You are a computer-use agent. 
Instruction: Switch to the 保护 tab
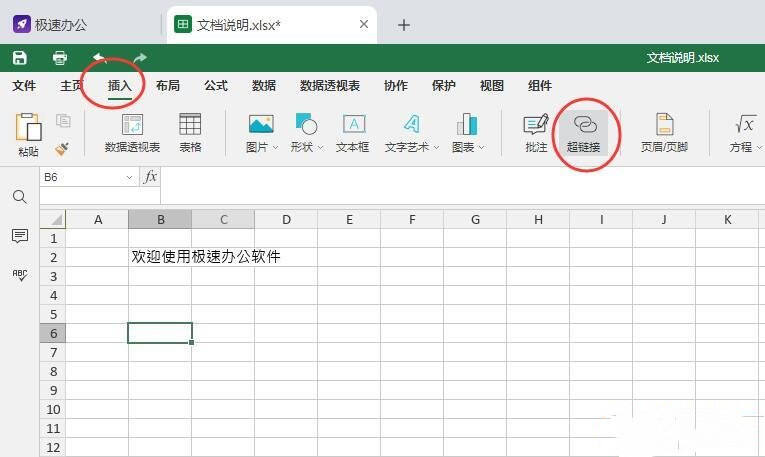tap(443, 86)
